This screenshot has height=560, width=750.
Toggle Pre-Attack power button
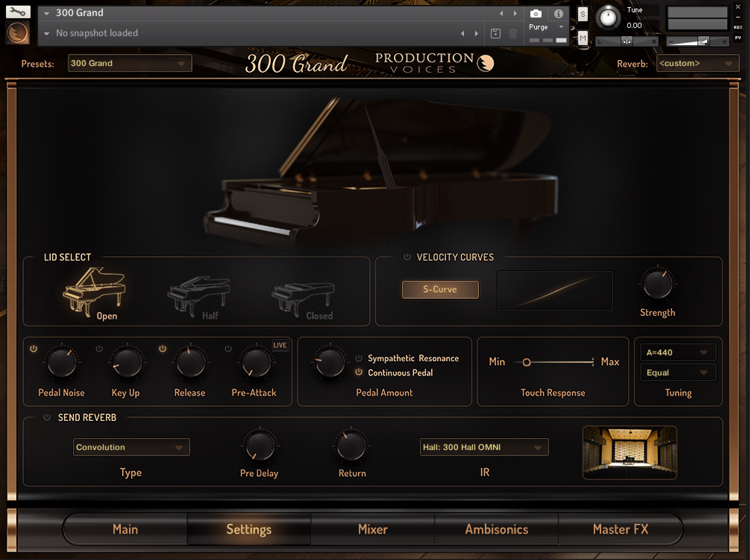click(228, 349)
